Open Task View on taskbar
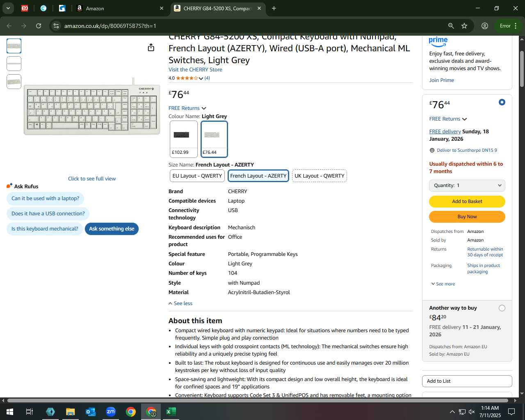The image size is (525, 420). click(30, 412)
